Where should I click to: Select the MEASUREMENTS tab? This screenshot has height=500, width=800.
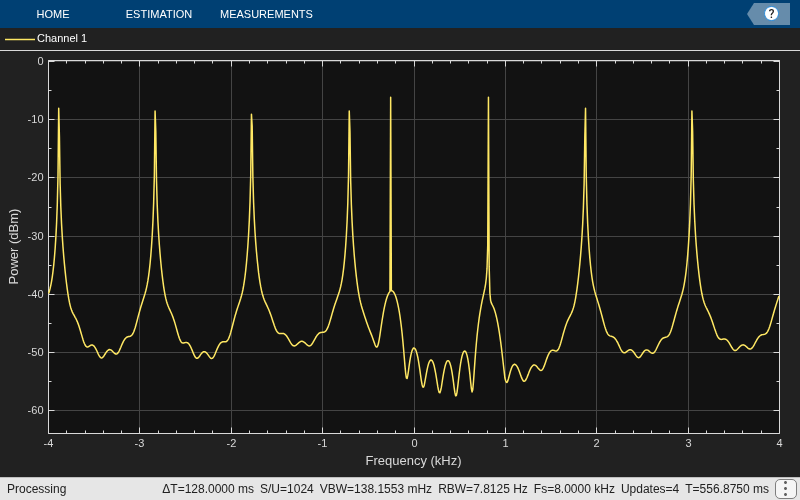click(x=266, y=14)
